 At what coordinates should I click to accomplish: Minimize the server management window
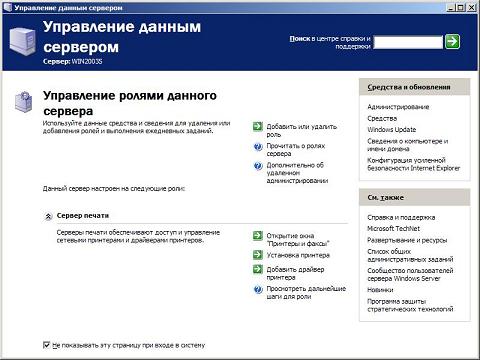[451, 7]
